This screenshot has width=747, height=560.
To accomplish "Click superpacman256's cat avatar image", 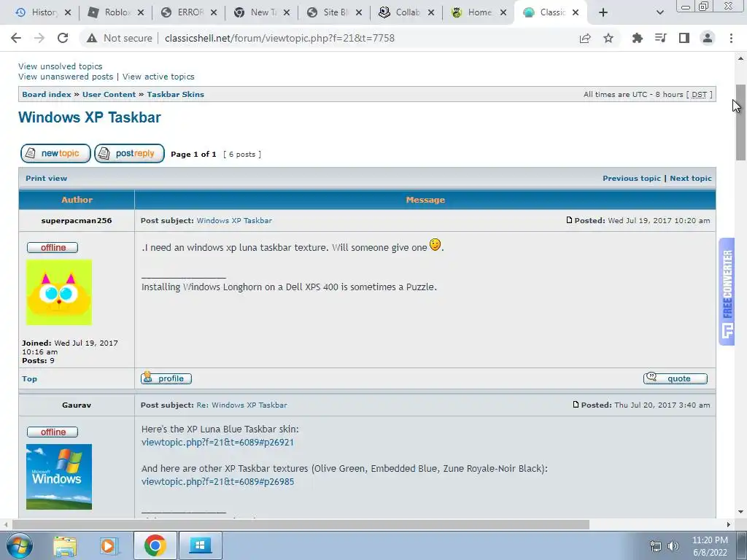I will 59,292.
